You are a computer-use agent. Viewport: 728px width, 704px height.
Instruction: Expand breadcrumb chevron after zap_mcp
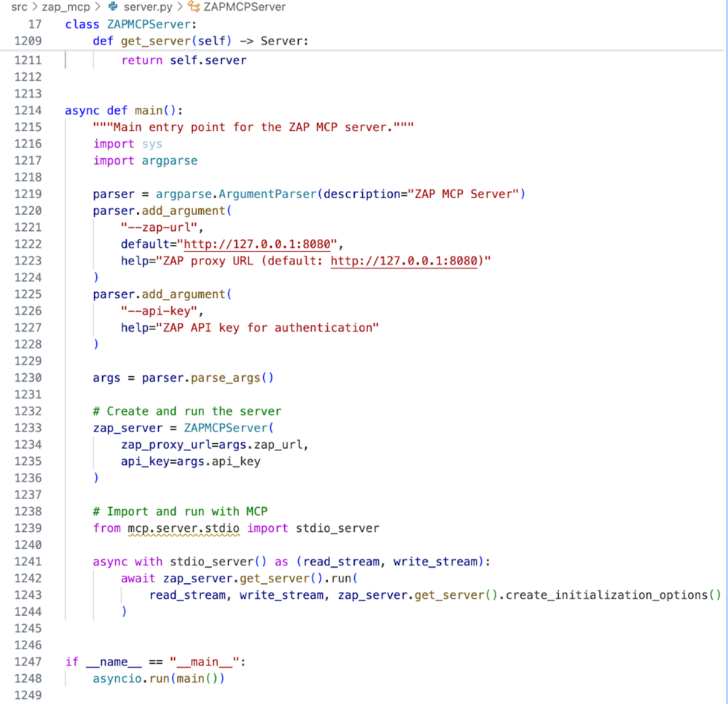click(98, 7)
